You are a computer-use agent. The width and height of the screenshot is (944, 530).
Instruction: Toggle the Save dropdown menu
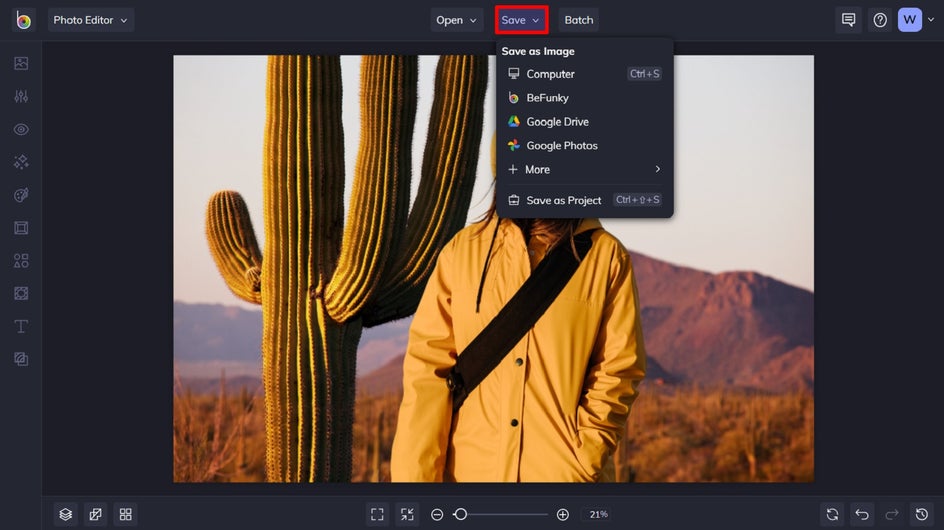coord(521,20)
